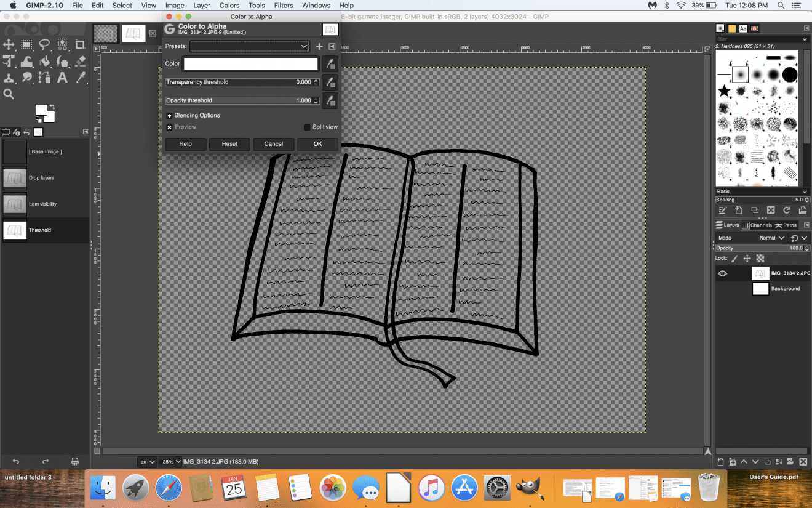Pick the Eraser tool

click(79, 61)
